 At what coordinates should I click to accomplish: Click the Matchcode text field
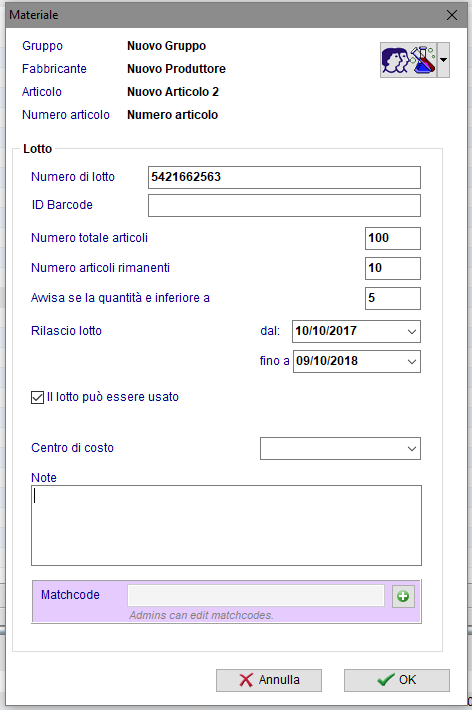pos(256,595)
